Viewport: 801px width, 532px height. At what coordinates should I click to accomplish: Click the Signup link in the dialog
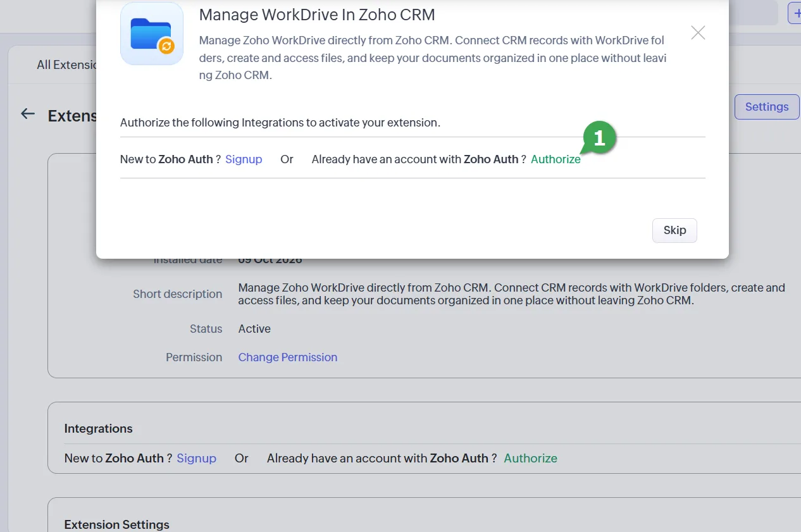click(244, 159)
